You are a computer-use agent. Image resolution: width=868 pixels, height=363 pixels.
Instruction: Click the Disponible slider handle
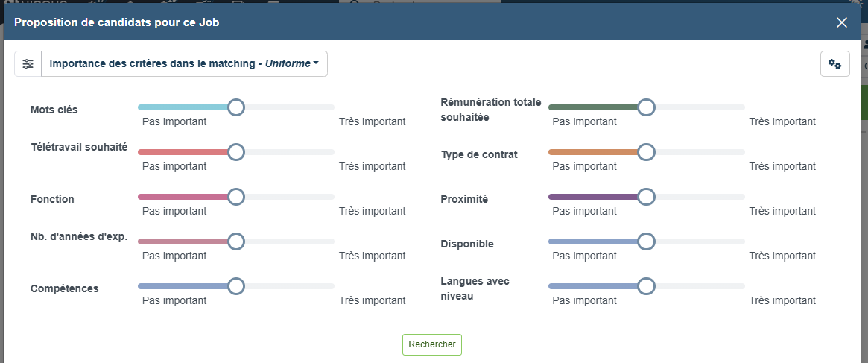pyautogui.click(x=646, y=242)
